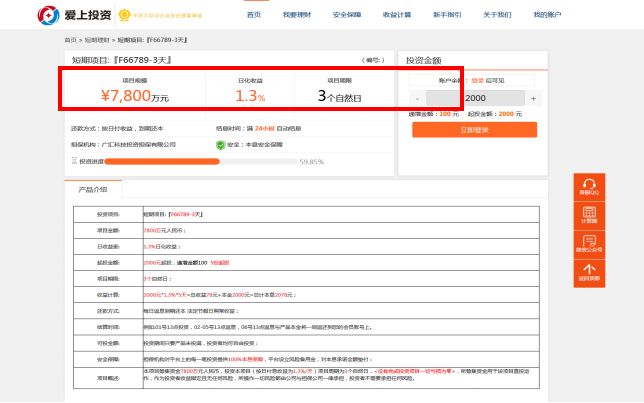Open the 微信公众号 sidebar icon
644x403 pixels.
[x=589, y=244]
